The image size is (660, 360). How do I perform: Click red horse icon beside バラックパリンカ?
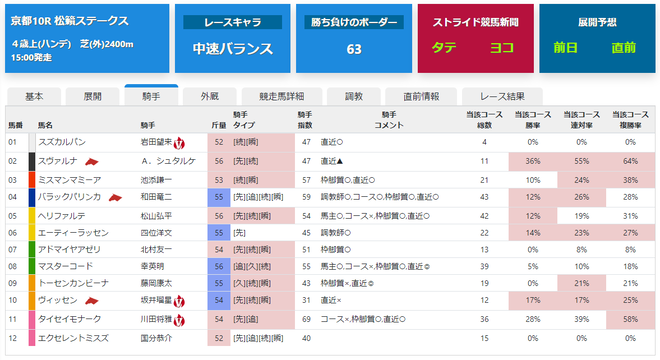[x=115, y=197]
